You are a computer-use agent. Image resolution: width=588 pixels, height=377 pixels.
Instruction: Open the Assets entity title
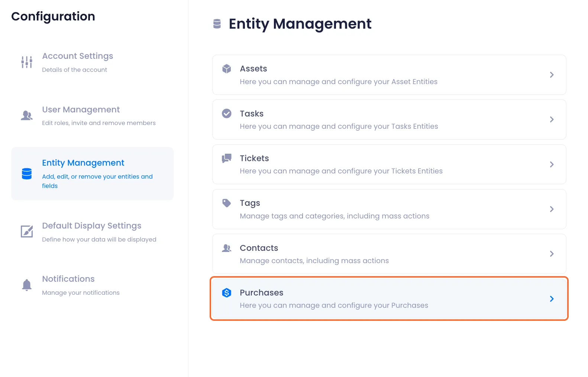pyautogui.click(x=253, y=69)
